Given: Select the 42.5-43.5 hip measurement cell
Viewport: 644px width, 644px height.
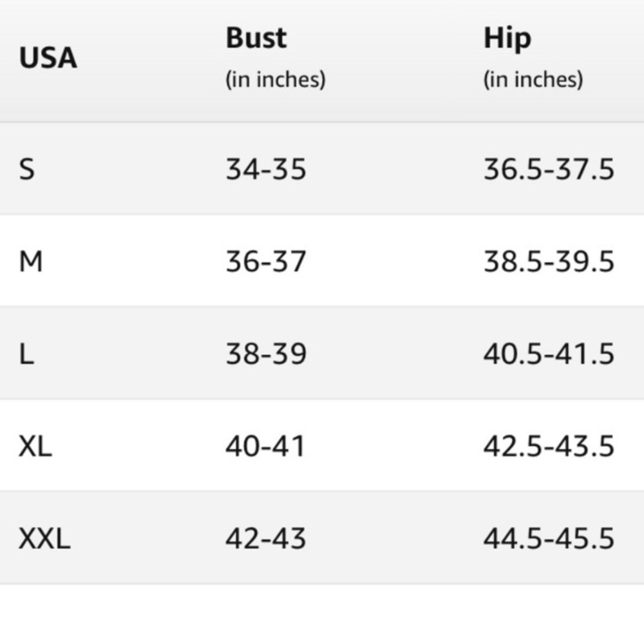Looking at the screenshot, I should coord(549,446).
